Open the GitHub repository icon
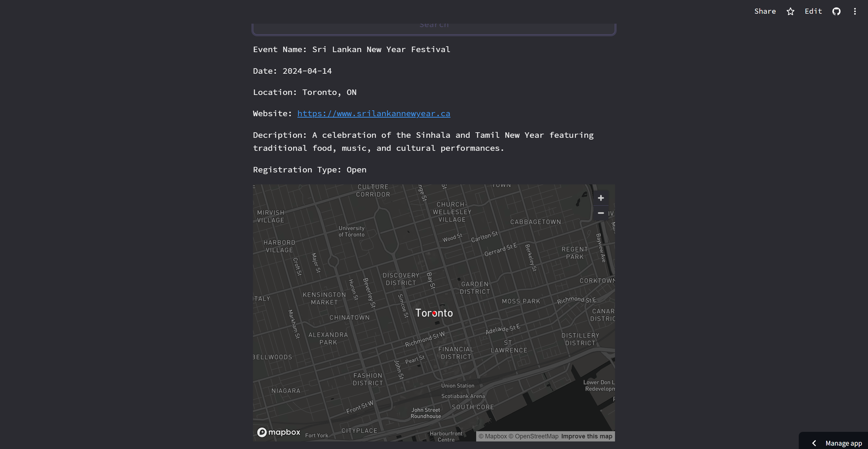This screenshot has width=868, height=449. [836, 11]
